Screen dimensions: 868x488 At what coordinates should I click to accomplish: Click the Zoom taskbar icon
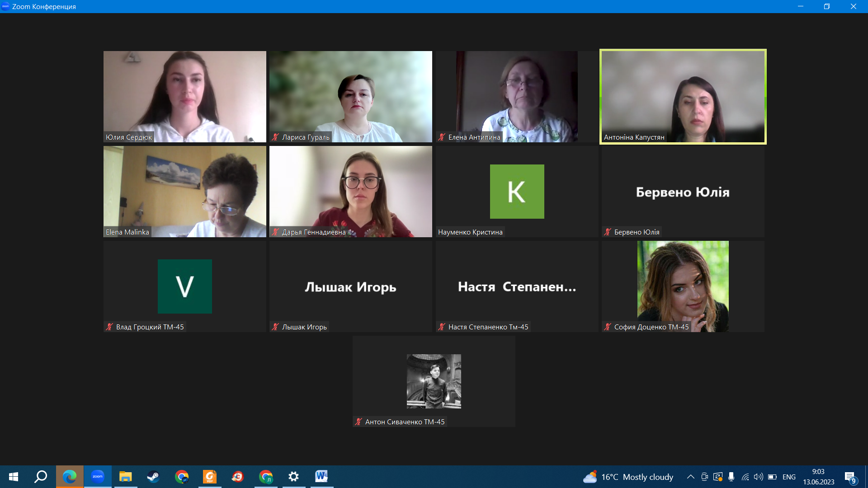coord(98,477)
